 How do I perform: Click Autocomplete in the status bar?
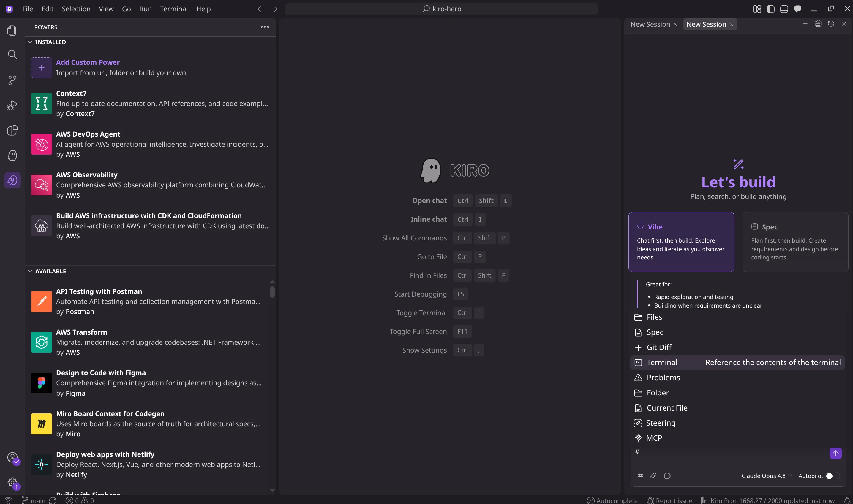[612, 500]
